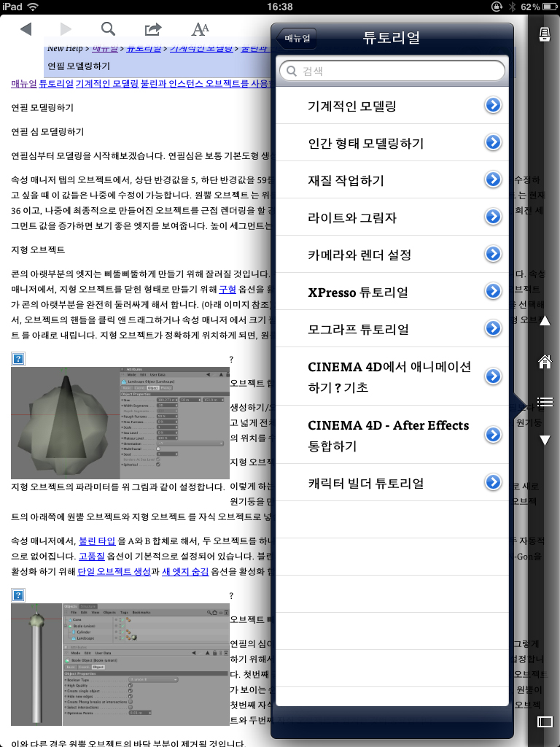
Task: Open the font size AA control
Action: [200, 29]
